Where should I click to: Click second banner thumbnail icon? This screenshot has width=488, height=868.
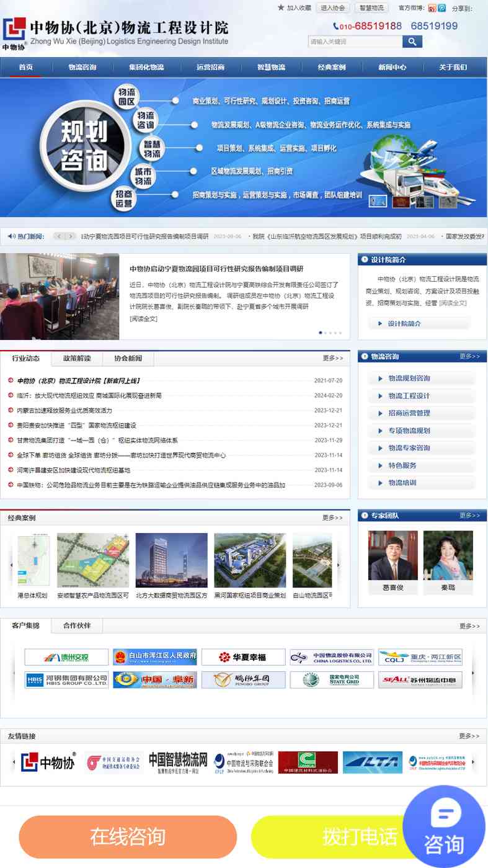401,201
